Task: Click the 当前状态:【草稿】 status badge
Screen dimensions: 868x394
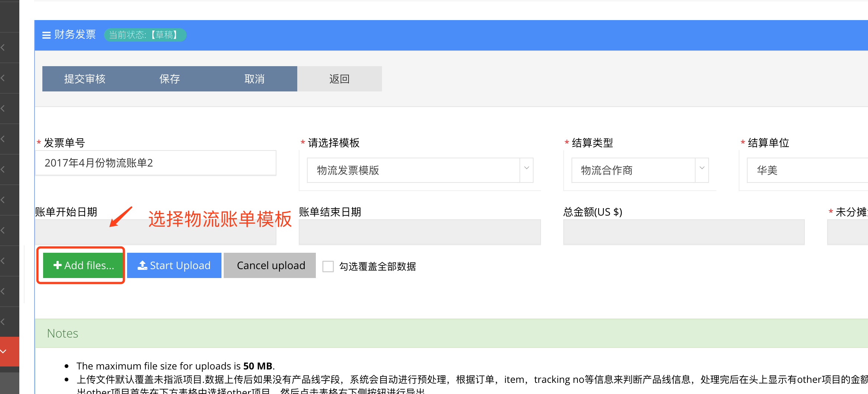Action: [145, 35]
